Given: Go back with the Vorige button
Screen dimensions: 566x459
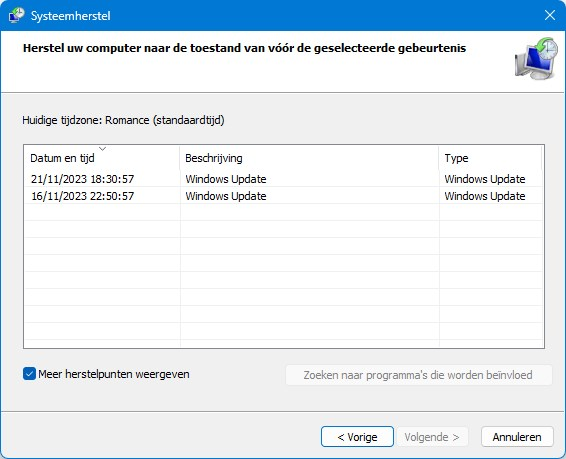Looking at the screenshot, I should coord(357,437).
